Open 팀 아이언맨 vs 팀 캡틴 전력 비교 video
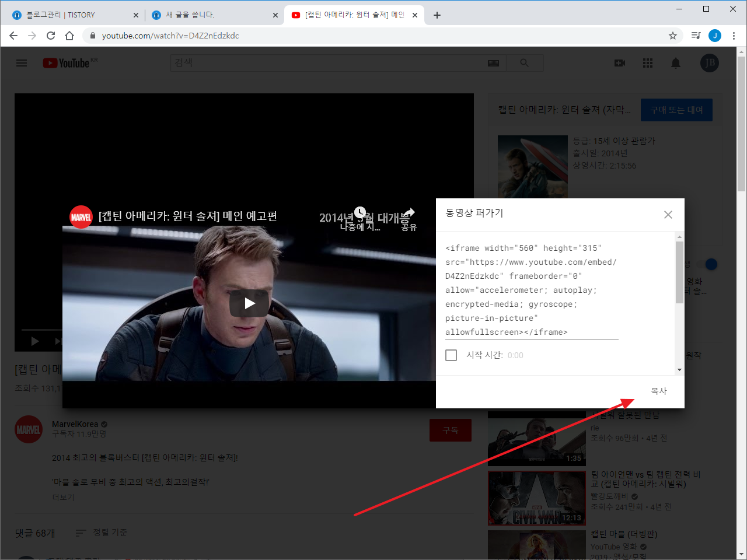 (x=645, y=479)
